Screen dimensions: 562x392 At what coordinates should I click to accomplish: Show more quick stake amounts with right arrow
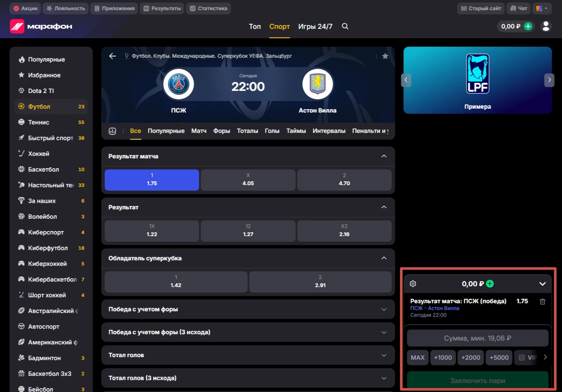[545, 358]
